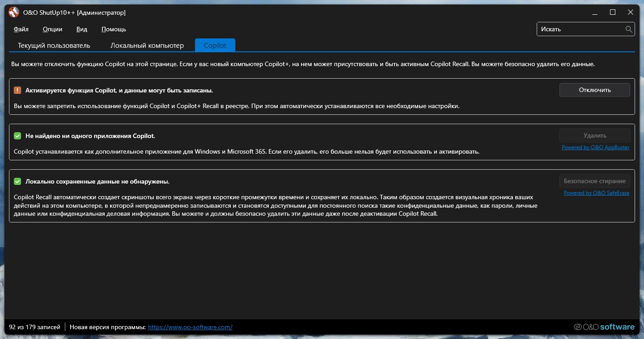Click the Удалить button for Copilot apps
The height and width of the screenshot is (339, 644).
(595, 135)
